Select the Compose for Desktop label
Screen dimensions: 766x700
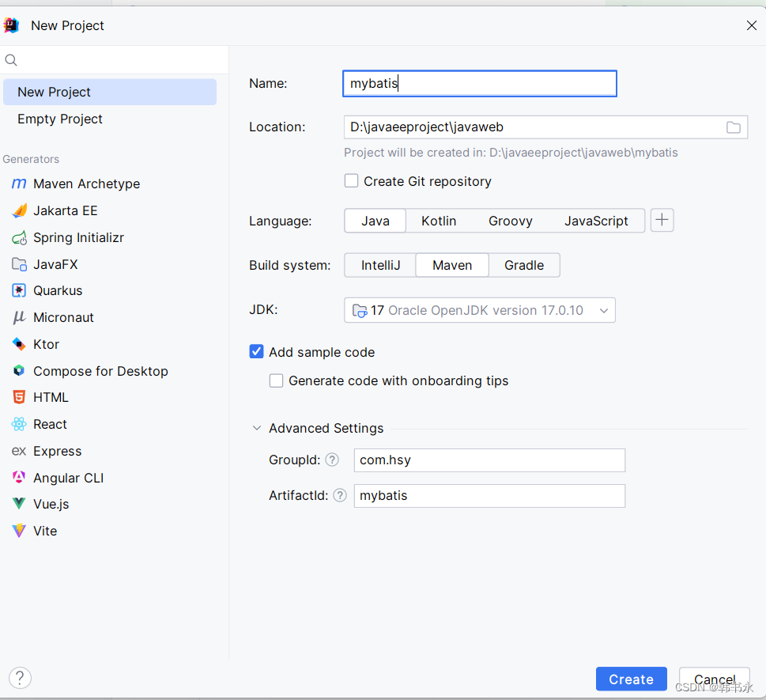100,372
